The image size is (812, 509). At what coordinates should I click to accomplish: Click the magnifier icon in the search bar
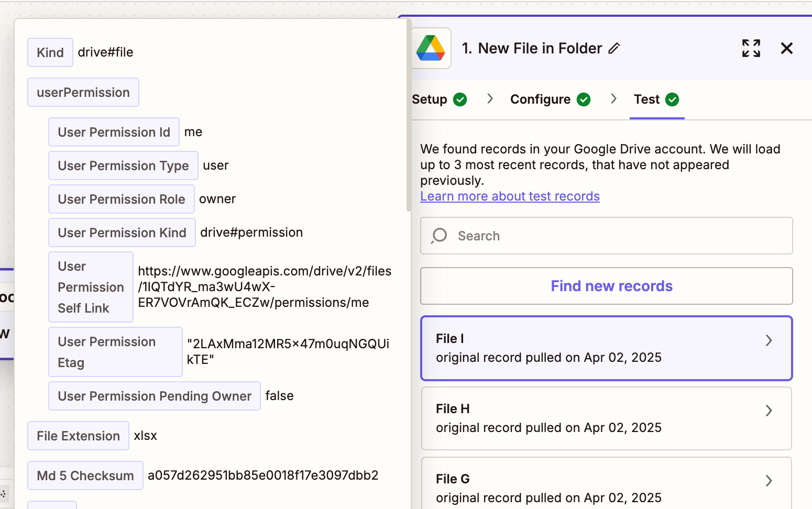coord(438,236)
